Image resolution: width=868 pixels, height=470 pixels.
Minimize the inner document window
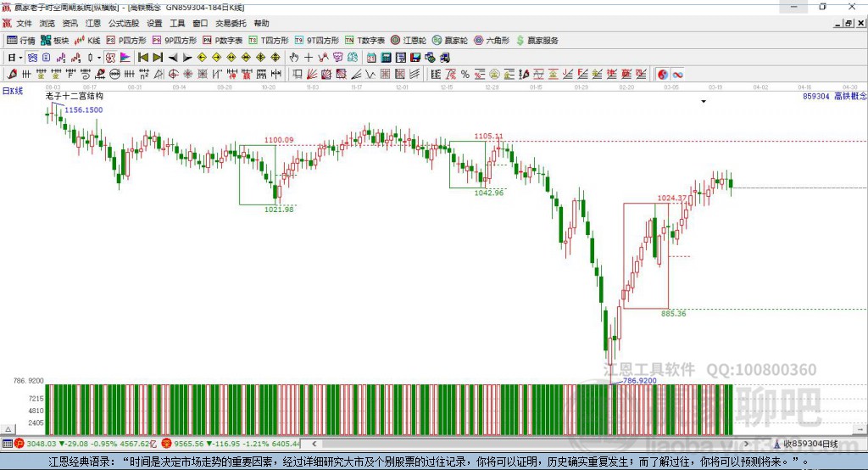click(838, 23)
